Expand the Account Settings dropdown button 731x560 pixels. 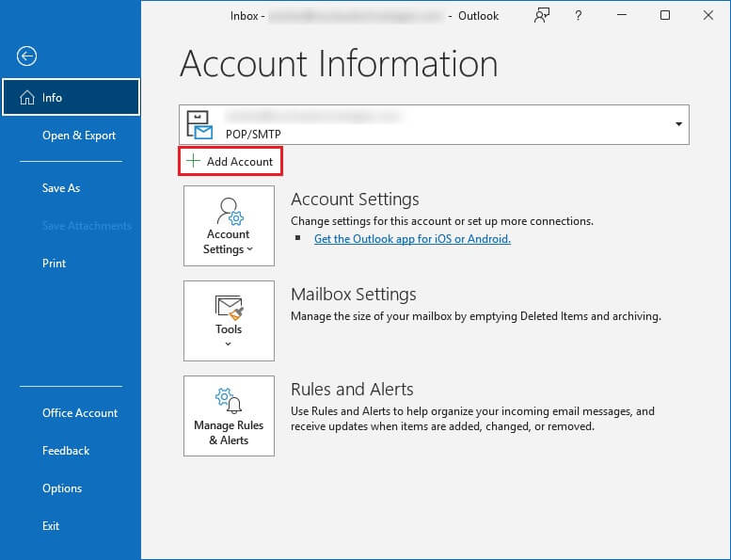229,226
